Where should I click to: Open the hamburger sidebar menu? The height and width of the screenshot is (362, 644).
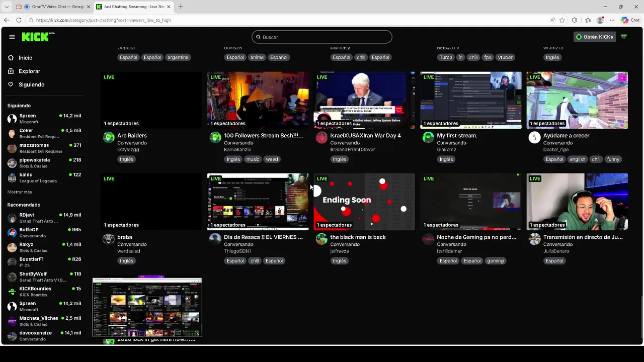pyautogui.click(x=12, y=37)
